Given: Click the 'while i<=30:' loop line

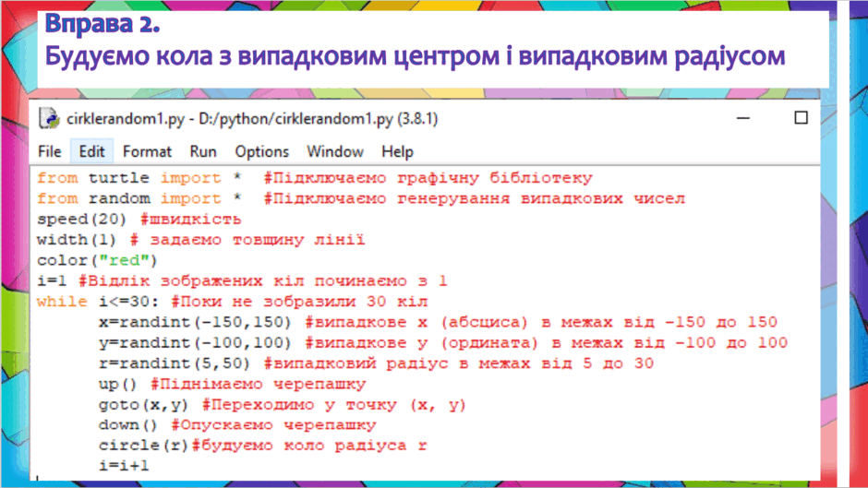Looking at the screenshot, I should coord(98,302).
